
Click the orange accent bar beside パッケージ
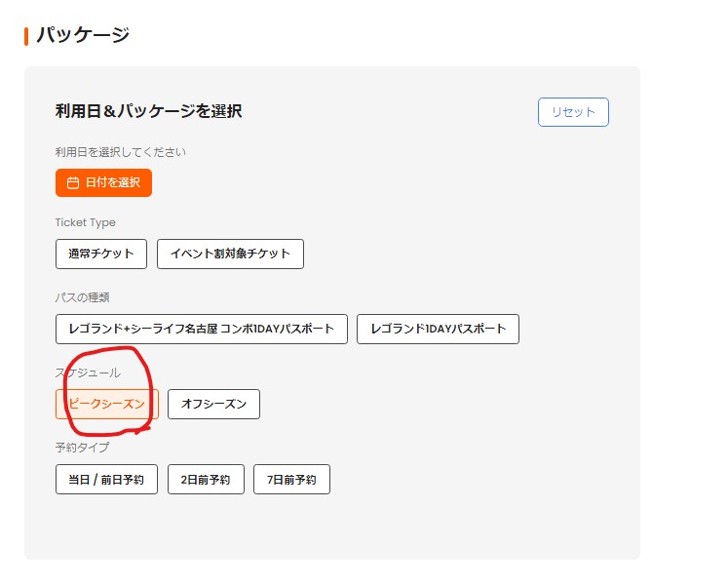[x=26, y=36]
